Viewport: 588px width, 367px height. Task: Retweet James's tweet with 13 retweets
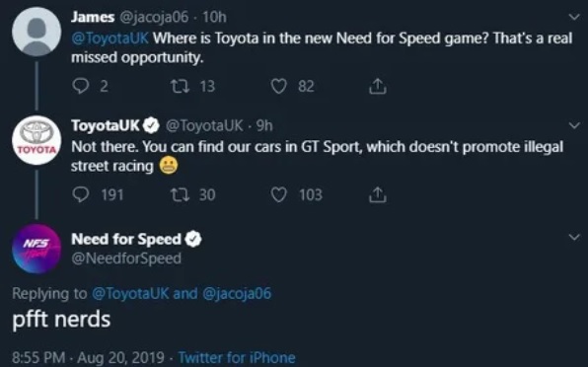[x=180, y=86]
